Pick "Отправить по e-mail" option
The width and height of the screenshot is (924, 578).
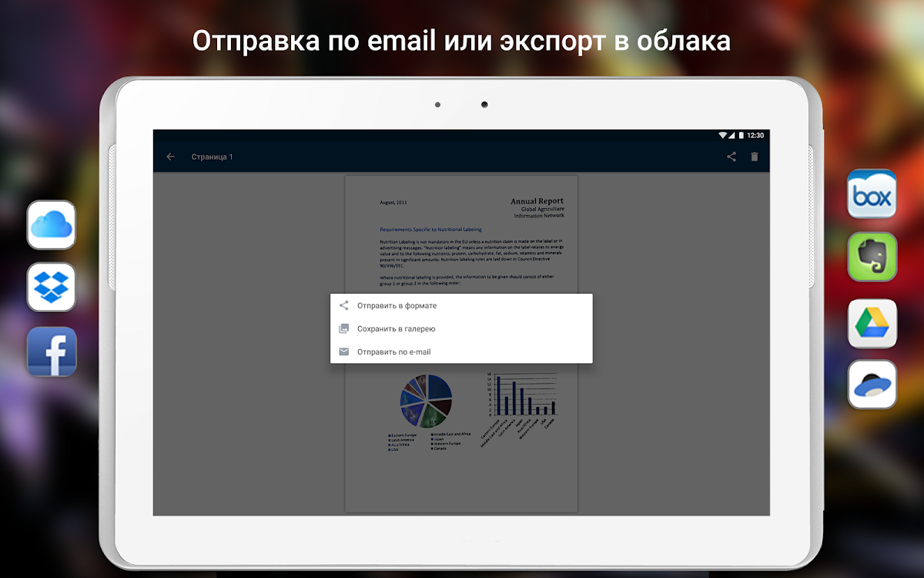(393, 352)
